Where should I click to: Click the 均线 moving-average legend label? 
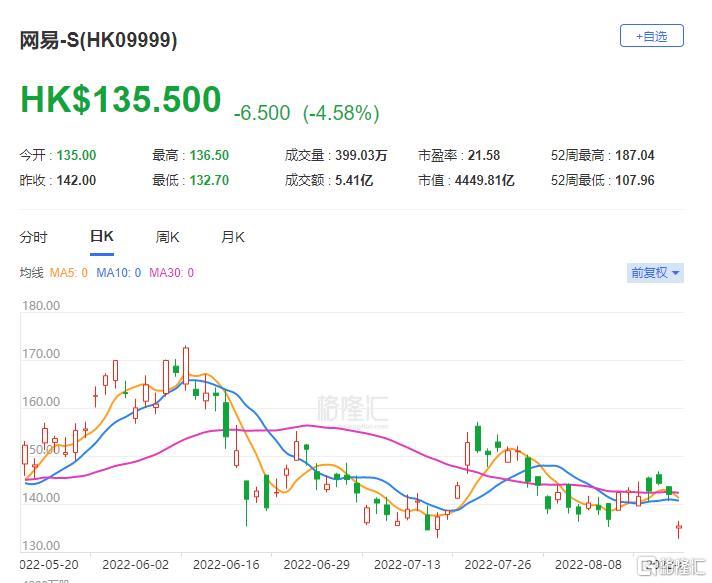tap(31, 273)
